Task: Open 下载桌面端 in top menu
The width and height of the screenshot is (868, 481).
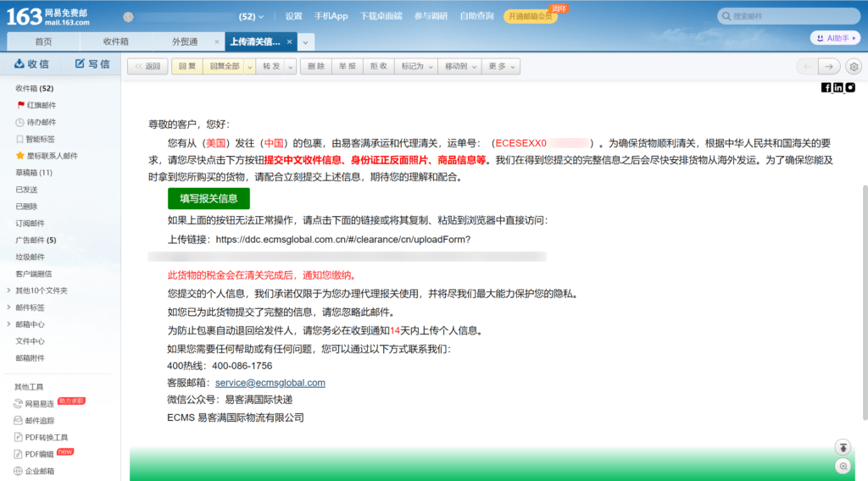Action: (x=381, y=16)
